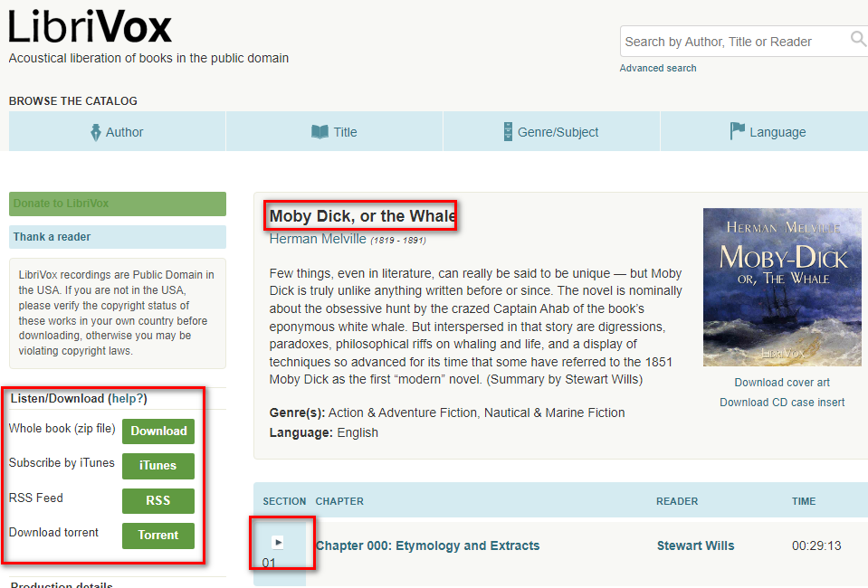Open the Herman Melville author link
This screenshot has width=868, height=588.
point(318,239)
